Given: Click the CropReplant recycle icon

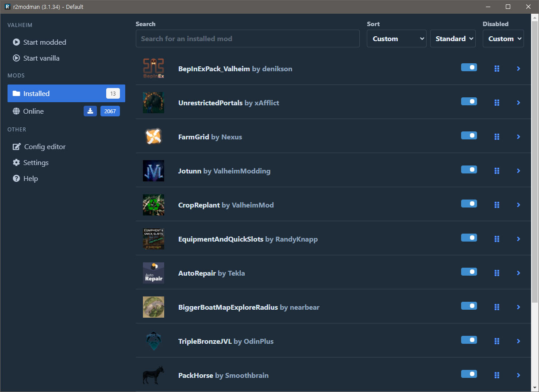Looking at the screenshot, I should (x=154, y=205).
